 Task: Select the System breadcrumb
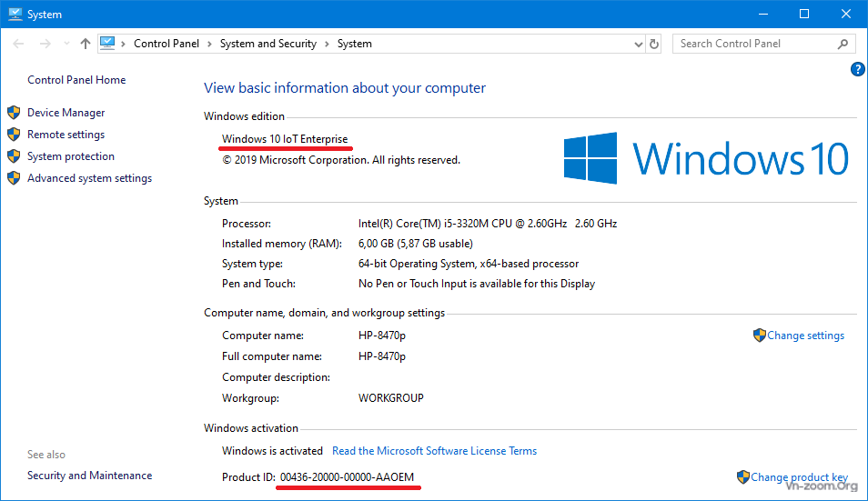click(354, 44)
